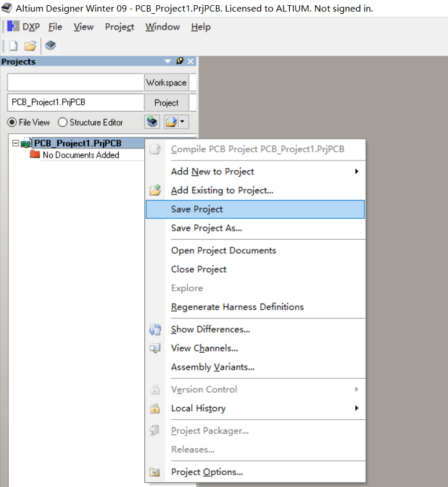Click the Altium Designer title bar app icon

coord(7,8)
